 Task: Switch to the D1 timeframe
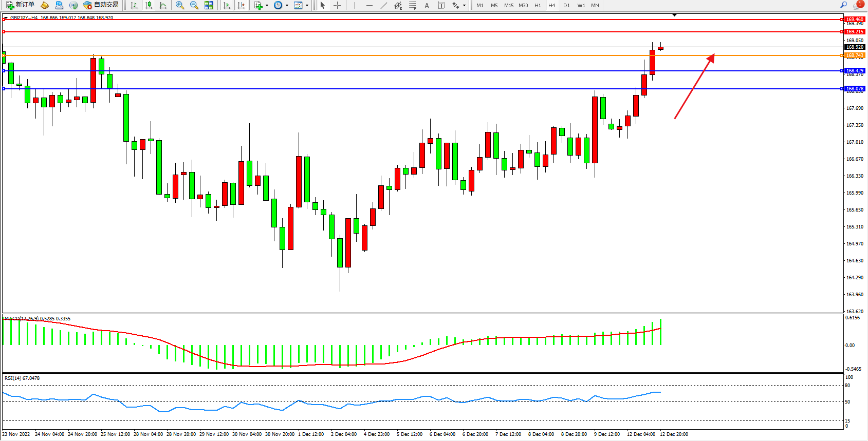[x=566, y=5]
